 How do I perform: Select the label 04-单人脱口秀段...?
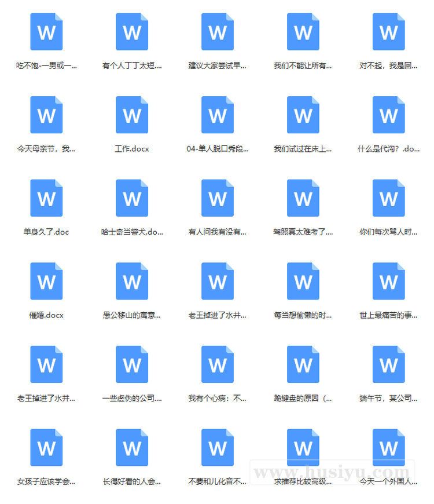point(218,149)
